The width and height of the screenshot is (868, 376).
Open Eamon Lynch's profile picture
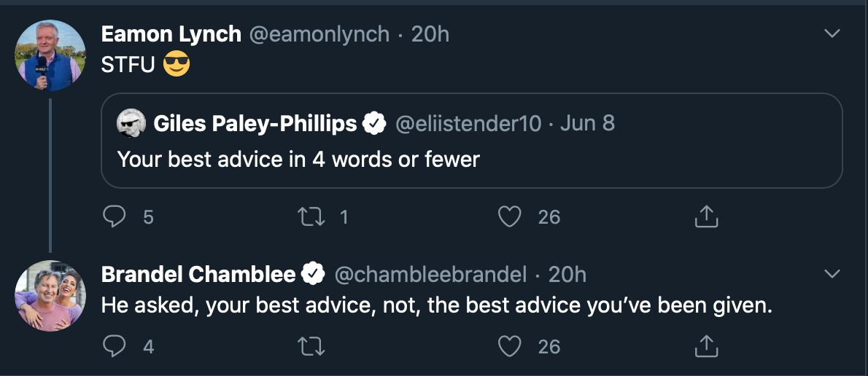(50, 55)
